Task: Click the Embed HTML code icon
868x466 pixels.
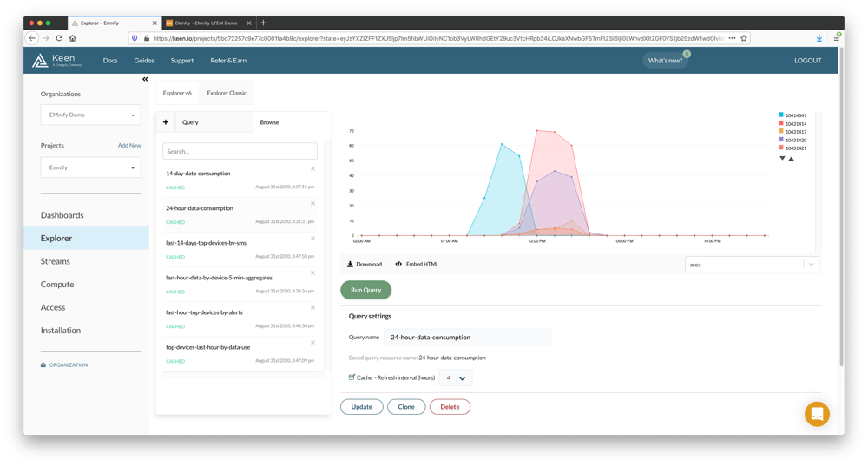Action: (x=398, y=264)
